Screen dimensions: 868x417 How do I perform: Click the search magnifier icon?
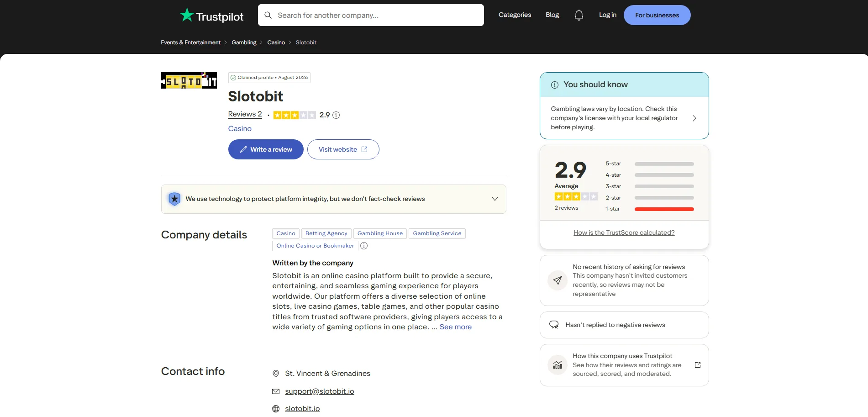268,15
